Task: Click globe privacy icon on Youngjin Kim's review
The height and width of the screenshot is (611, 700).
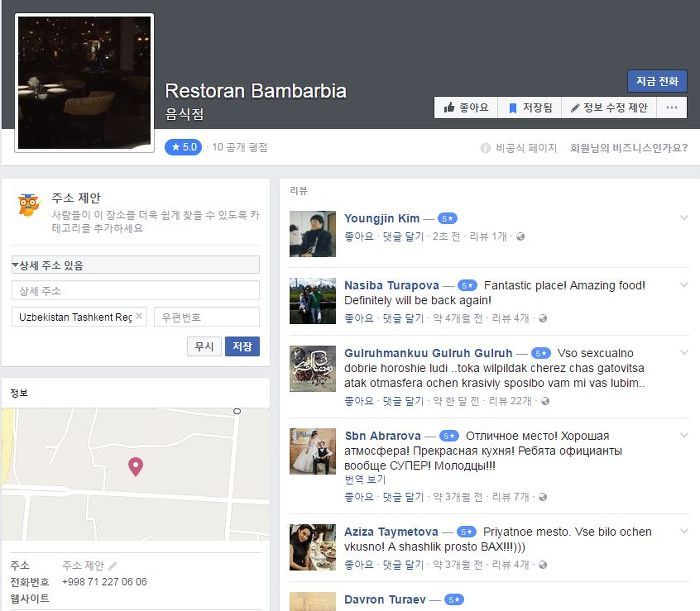Action: pyautogui.click(x=520, y=237)
